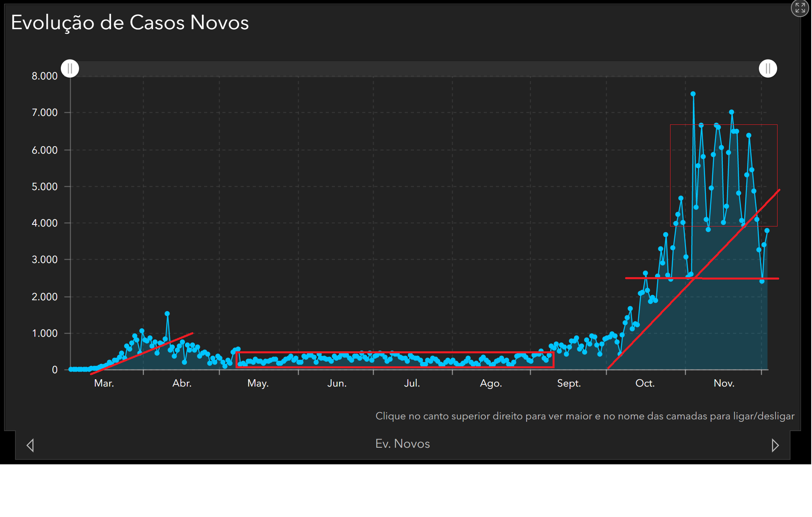The image size is (812, 517).
Task: Toggle the Ev. Novos layer name
Action: 402,444
